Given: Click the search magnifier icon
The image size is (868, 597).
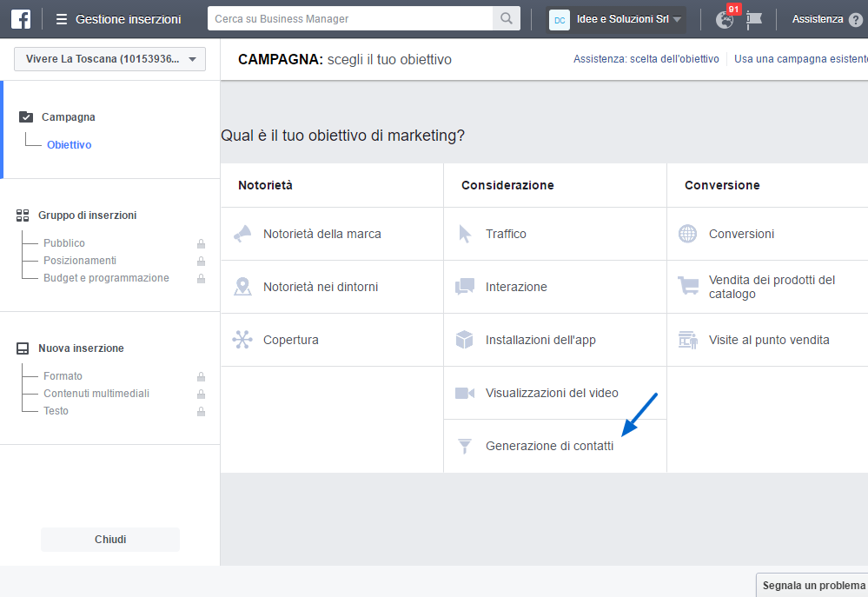Looking at the screenshot, I should pyautogui.click(x=506, y=18).
